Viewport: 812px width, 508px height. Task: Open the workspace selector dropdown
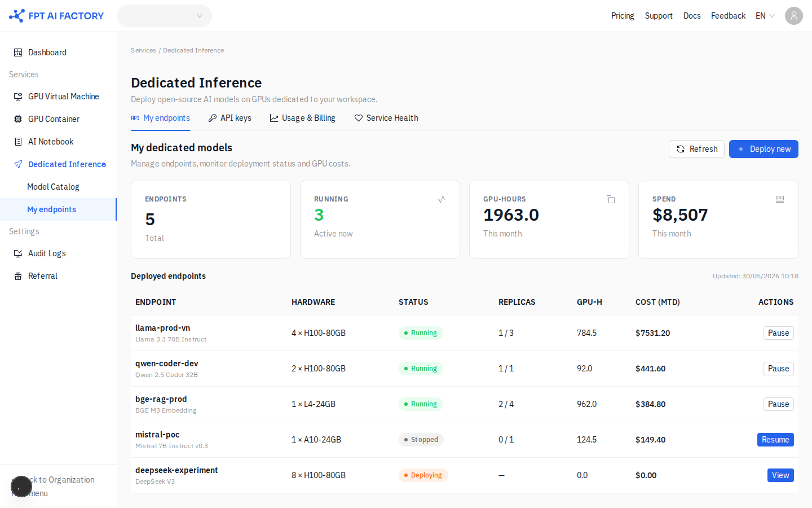click(165, 16)
